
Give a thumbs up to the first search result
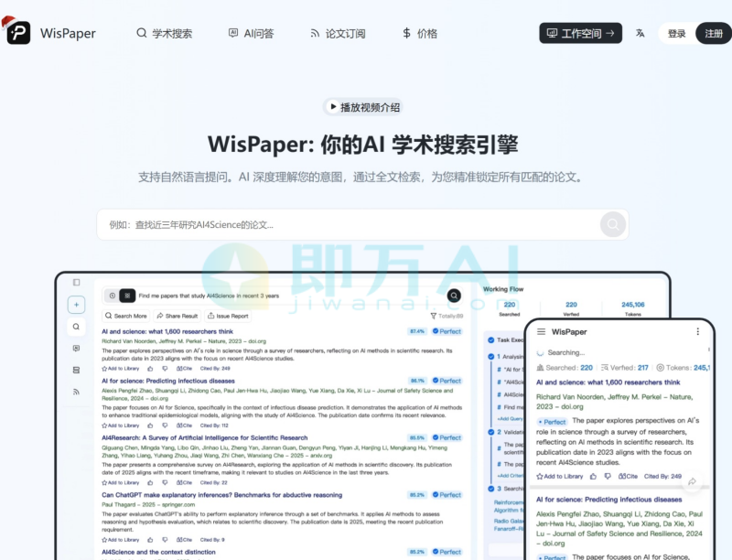pos(152,369)
